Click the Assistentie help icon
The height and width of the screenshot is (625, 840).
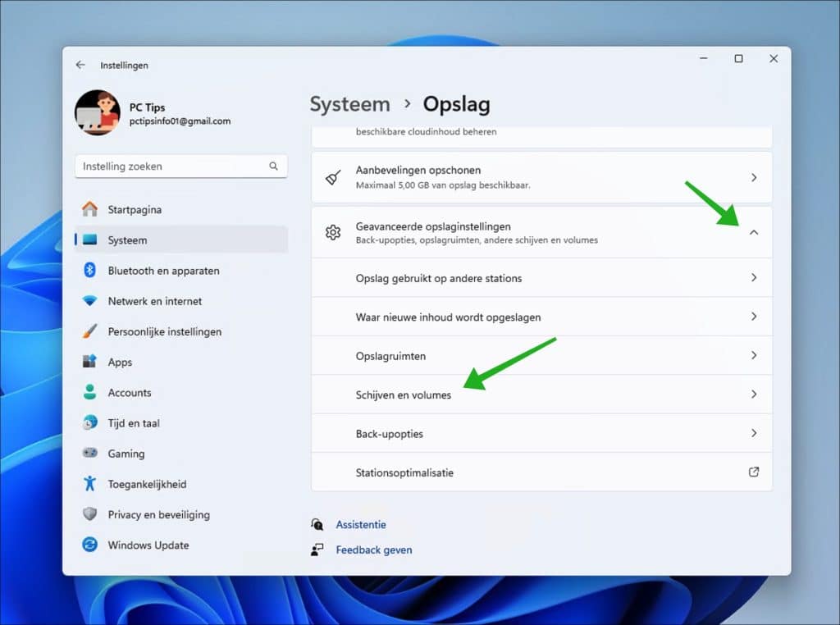(317, 524)
